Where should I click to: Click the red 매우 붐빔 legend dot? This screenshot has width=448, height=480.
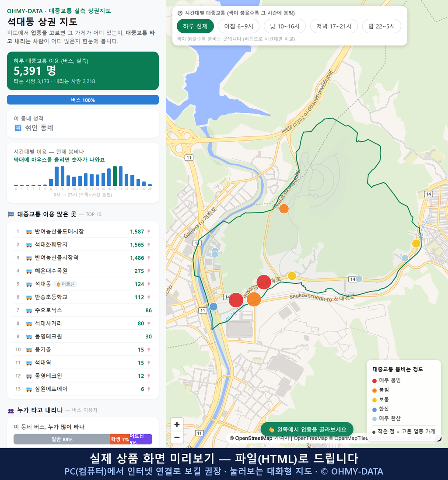click(374, 381)
